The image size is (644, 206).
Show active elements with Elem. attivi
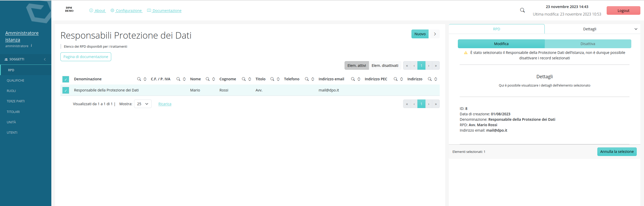356,66
